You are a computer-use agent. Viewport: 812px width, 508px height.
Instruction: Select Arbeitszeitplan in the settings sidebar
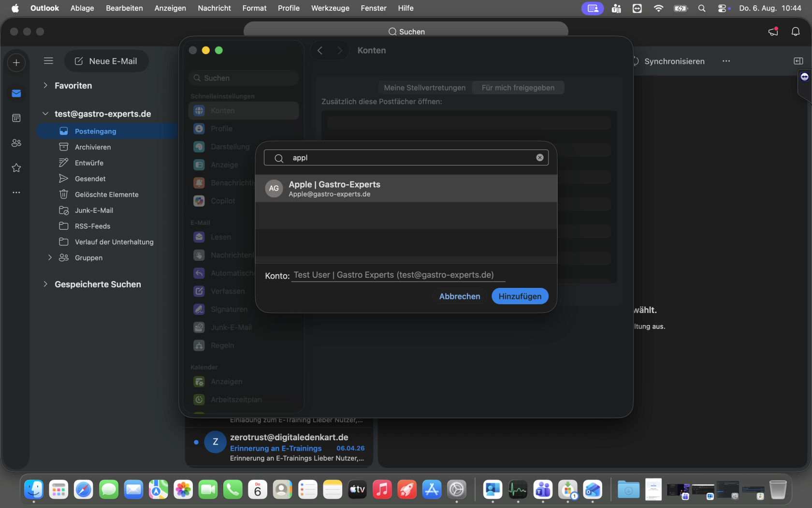point(244,400)
